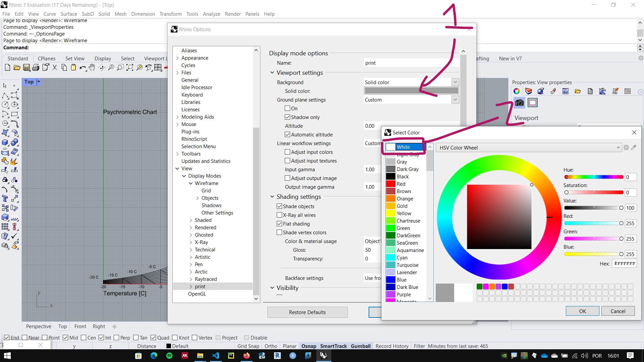644x362 pixels.
Task: Switch to the Front viewport tab
Action: (x=80, y=326)
